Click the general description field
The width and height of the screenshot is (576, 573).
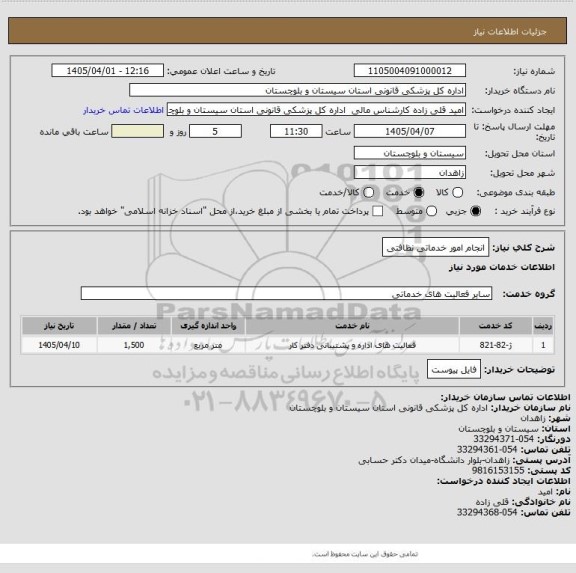click(x=435, y=248)
